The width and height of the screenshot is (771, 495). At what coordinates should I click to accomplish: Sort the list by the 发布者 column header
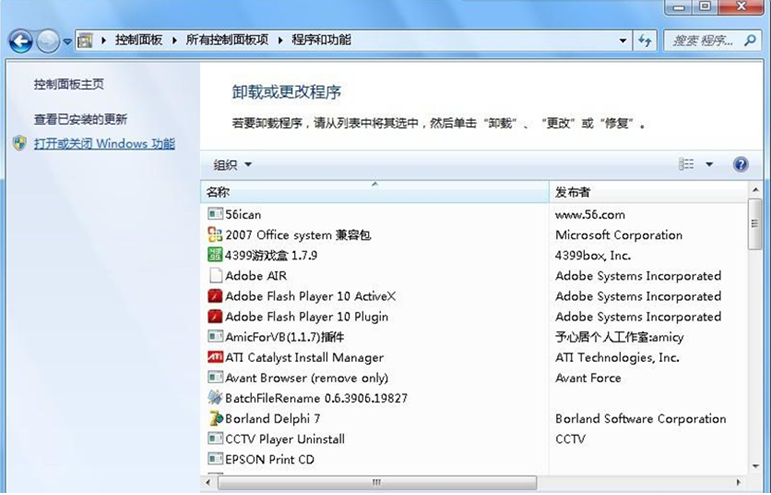pos(648,191)
